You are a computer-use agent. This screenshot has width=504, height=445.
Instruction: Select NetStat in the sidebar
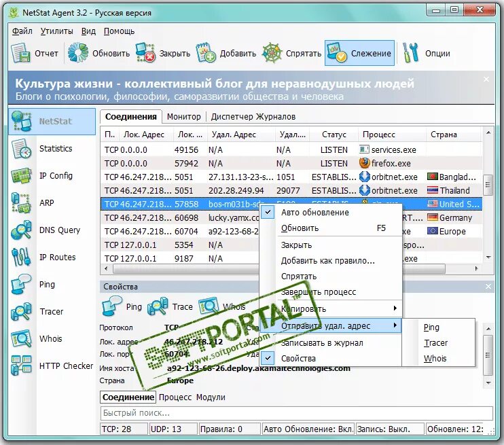pos(52,121)
